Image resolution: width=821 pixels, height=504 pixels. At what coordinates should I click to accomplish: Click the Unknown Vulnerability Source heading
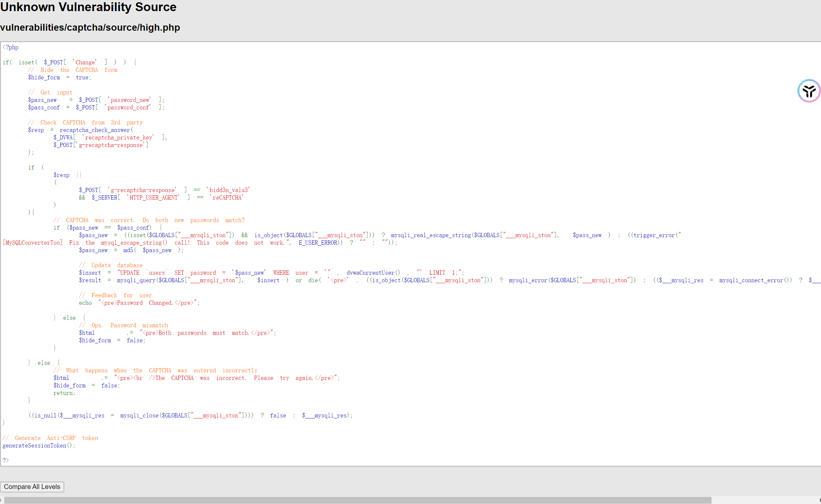88,7
